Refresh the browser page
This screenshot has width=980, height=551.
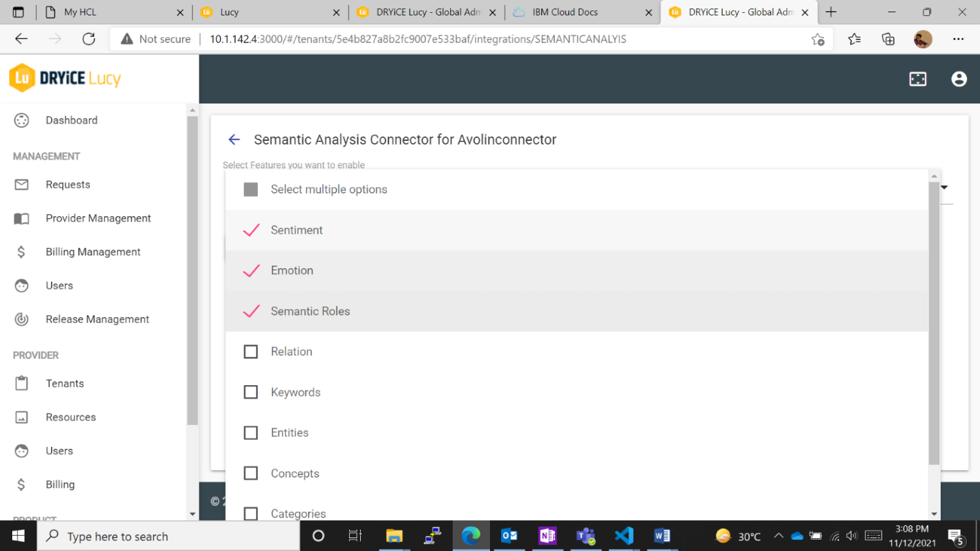coord(89,39)
